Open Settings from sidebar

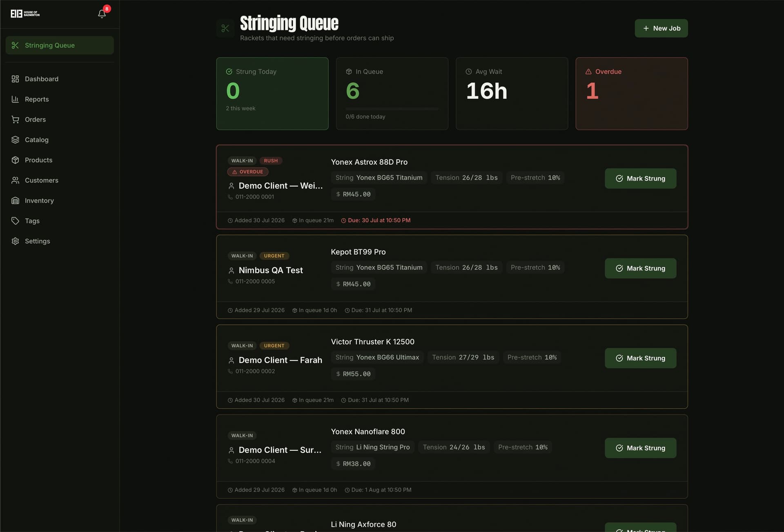(x=60, y=241)
